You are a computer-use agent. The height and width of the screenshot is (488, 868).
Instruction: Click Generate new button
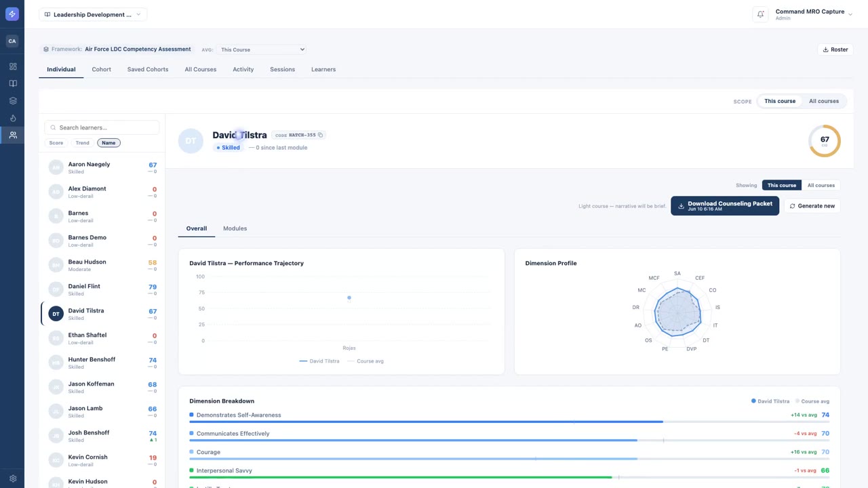pyautogui.click(x=812, y=206)
